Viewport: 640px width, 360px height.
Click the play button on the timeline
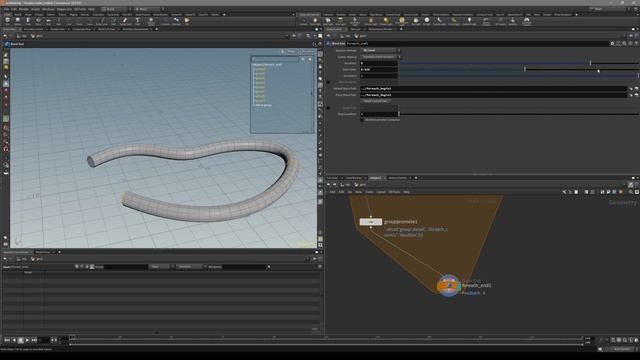point(27,340)
